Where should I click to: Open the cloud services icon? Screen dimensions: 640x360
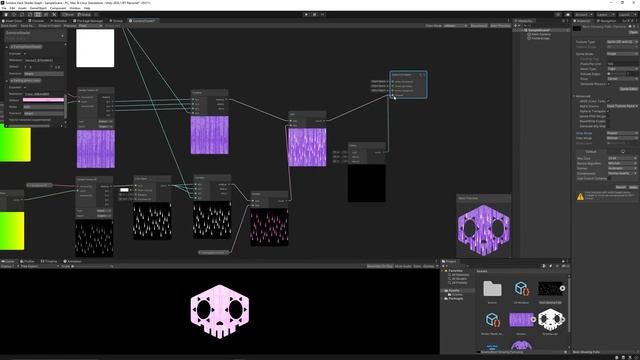[568, 14]
